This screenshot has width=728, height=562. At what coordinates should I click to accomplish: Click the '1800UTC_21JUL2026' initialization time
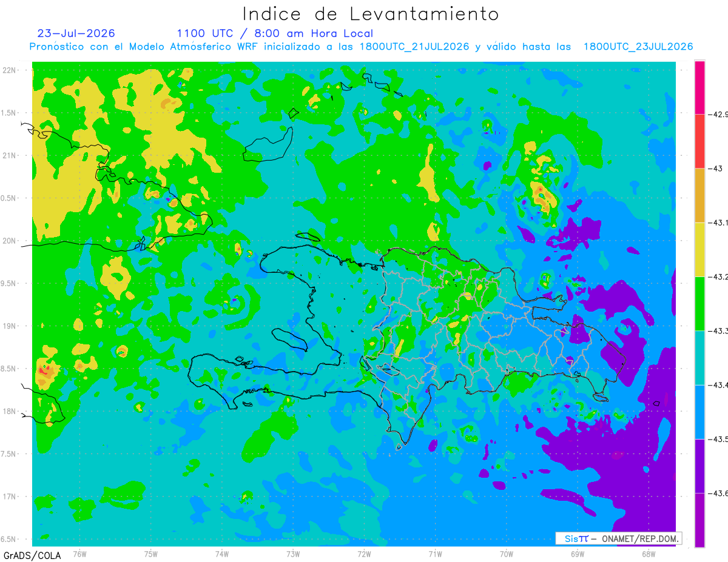tap(414, 47)
